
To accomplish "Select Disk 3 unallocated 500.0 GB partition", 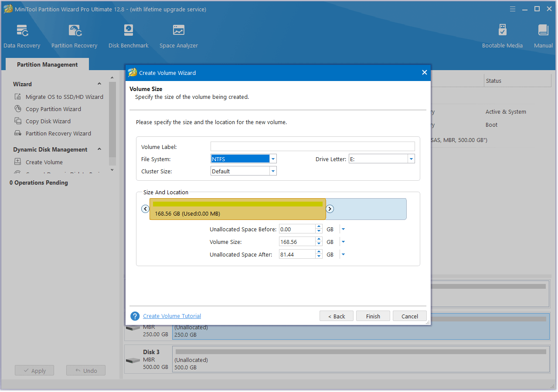I will tap(361, 359).
